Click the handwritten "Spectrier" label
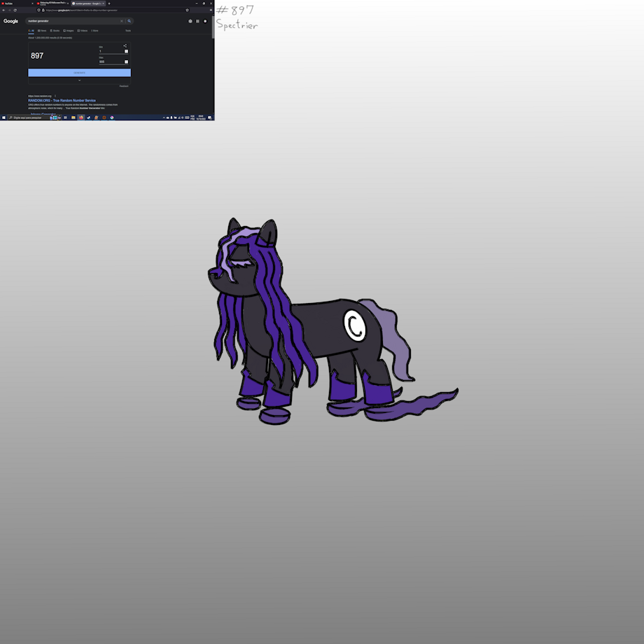 click(237, 24)
